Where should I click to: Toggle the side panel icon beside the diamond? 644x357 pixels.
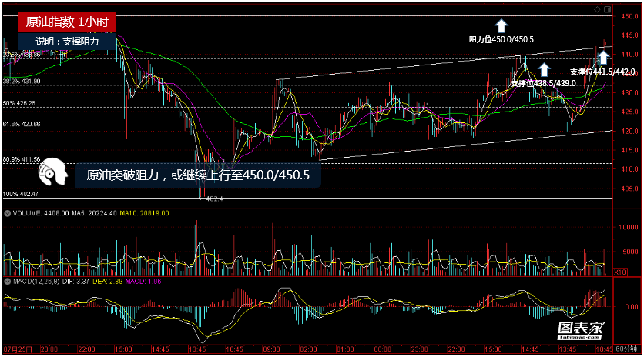tap(608, 9)
